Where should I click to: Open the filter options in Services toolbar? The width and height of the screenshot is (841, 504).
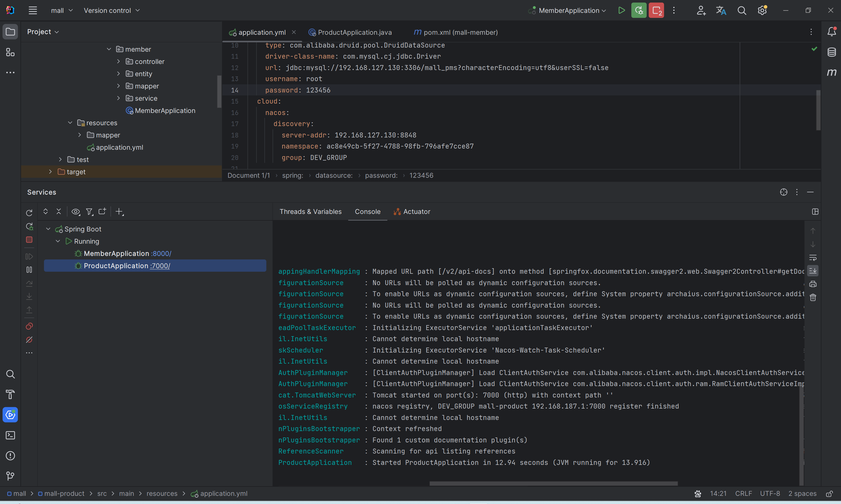89,212
